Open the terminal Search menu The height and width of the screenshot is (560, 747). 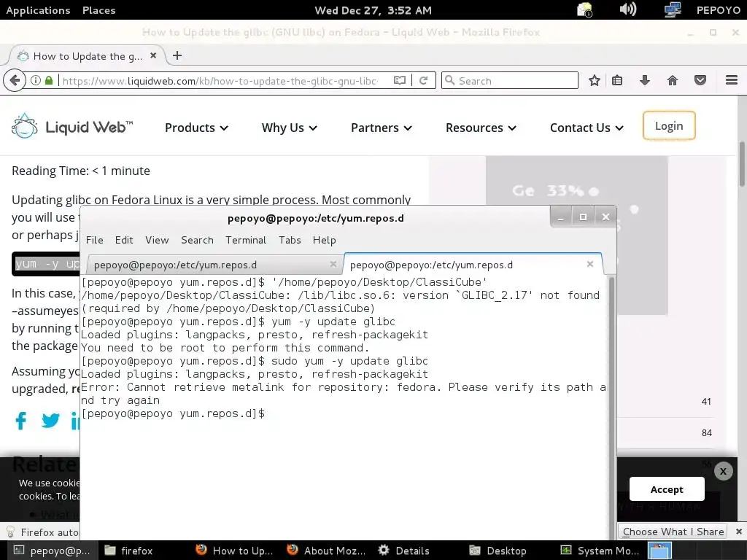coord(197,240)
